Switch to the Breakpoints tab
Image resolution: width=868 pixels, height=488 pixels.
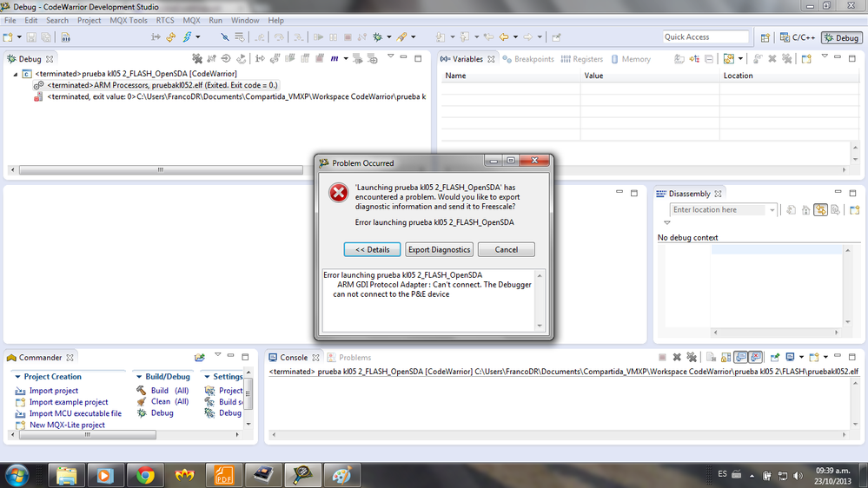(528, 59)
